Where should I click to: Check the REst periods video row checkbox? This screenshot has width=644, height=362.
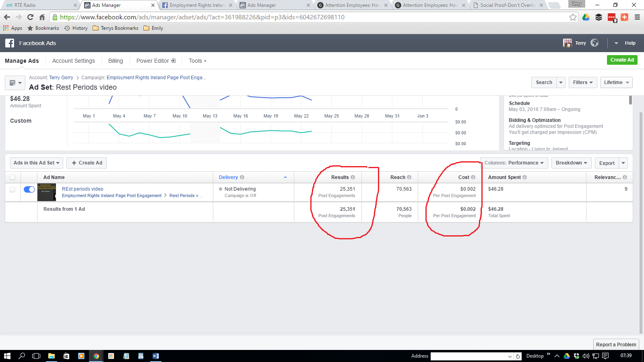point(12,189)
